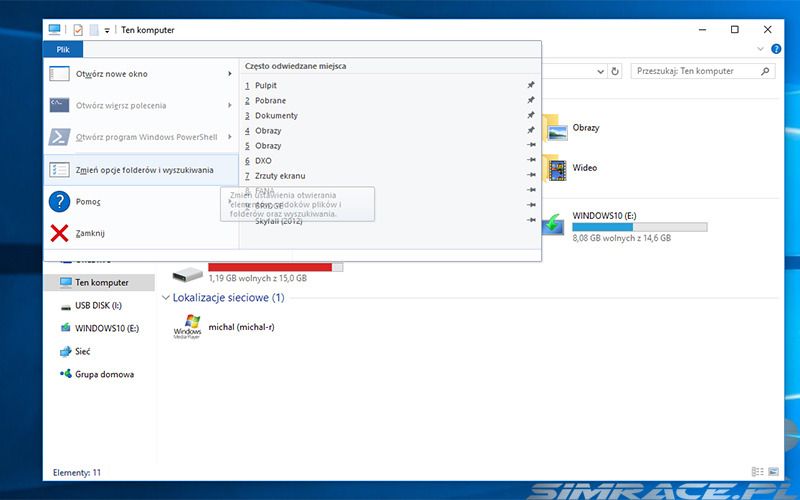Collapse the Lokalizacje sieciowe group
This screenshot has height=500, width=800.
165,298
